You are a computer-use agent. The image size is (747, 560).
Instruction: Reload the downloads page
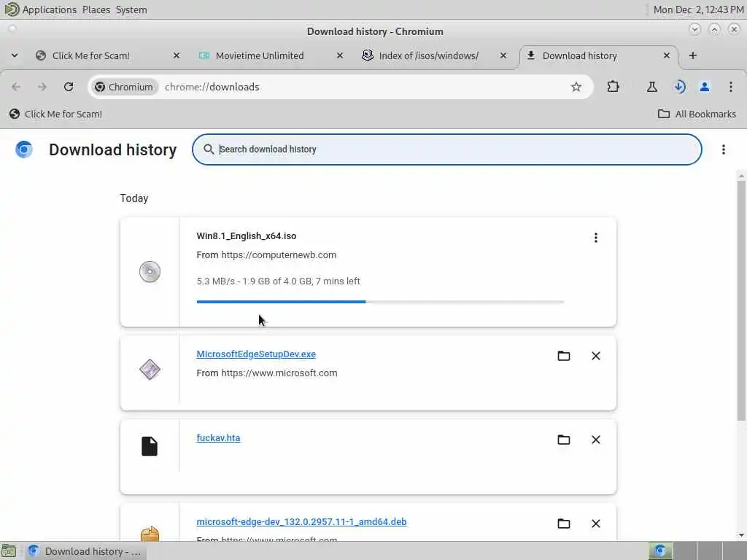[69, 87]
